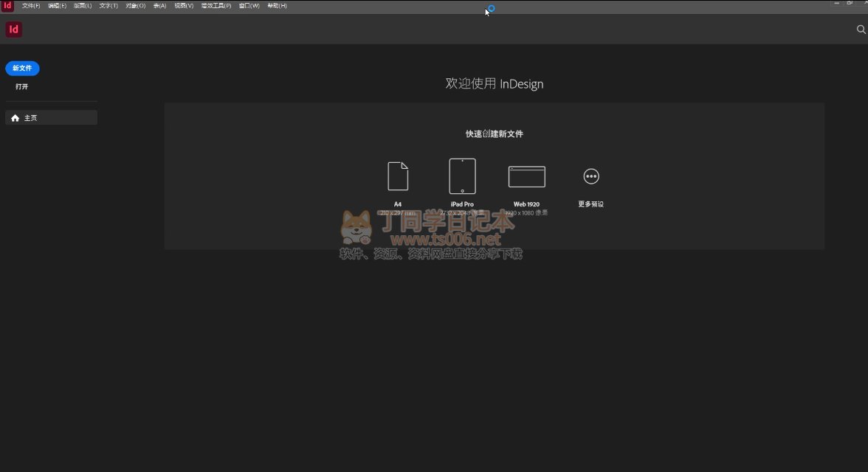Minimize the InDesign window

click(836, 4)
